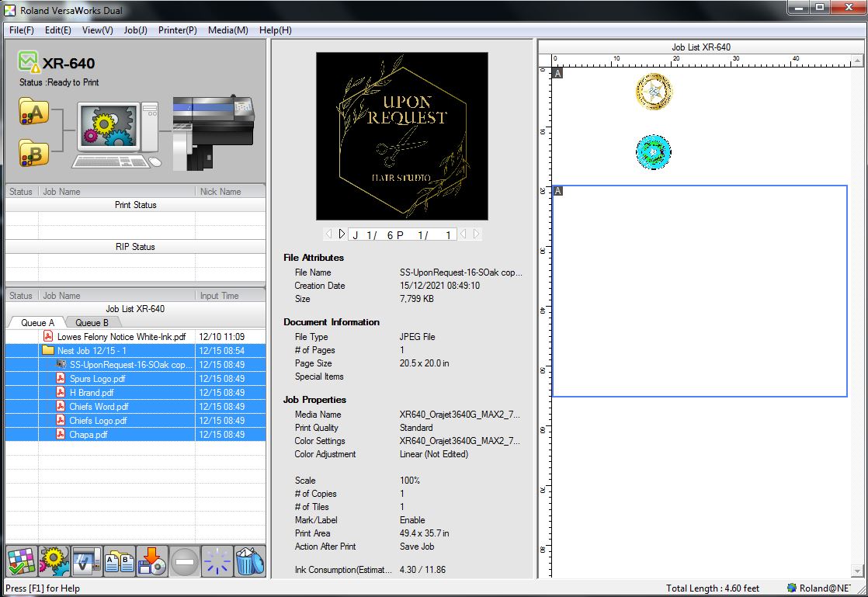Screen dimensions: 868x597
Task: Click the Status header above the Queue A tab
Action: click(x=21, y=296)
